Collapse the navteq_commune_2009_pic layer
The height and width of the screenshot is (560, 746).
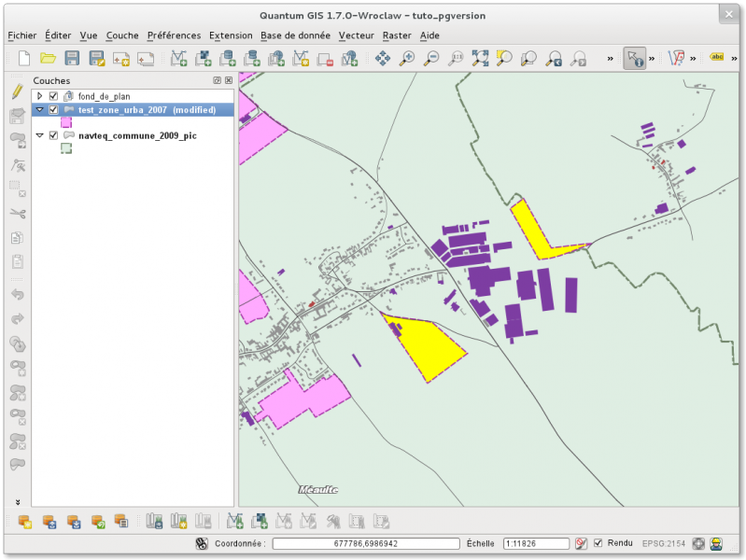(x=39, y=135)
